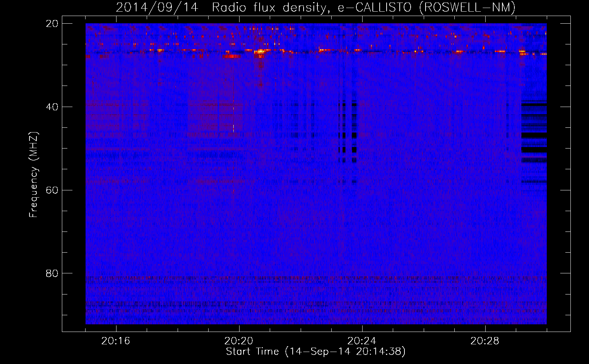Click the 80 frequency tick label
This screenshot has height=364, width=589.
pos(52,273)
